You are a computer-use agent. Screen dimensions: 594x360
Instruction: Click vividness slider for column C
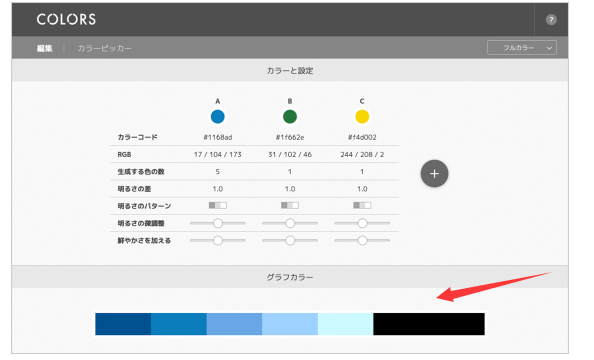click(x=362, y=240)
